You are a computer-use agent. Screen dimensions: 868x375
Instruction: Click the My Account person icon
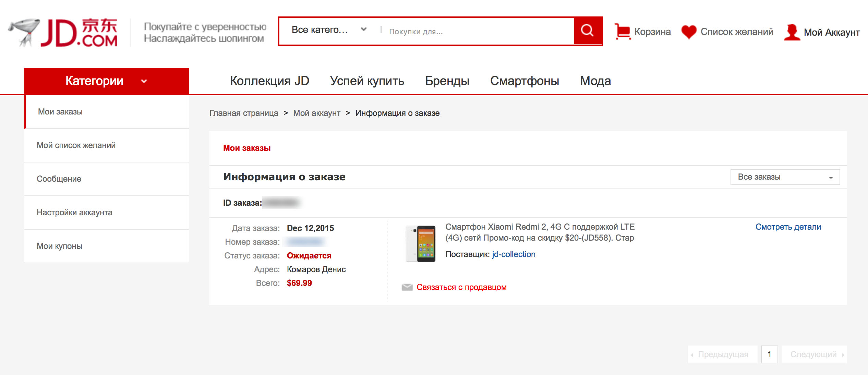tap(792, 32)
